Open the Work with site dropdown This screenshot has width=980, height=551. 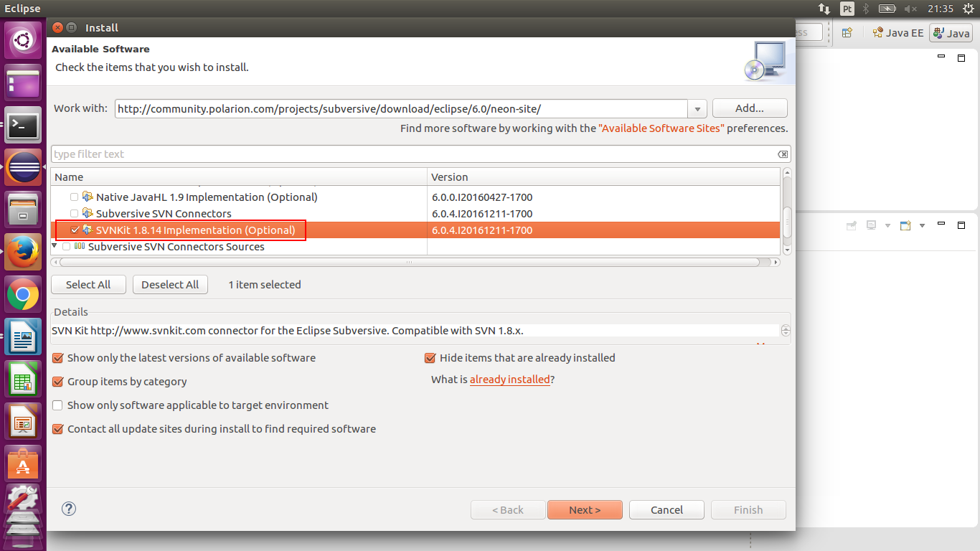click(x=696, y=108)
